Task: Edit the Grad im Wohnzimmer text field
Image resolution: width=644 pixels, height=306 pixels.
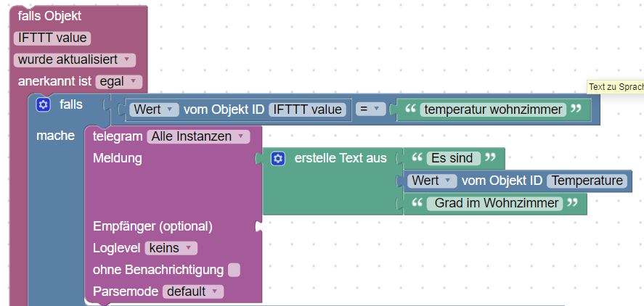Action: coord(497,203)
